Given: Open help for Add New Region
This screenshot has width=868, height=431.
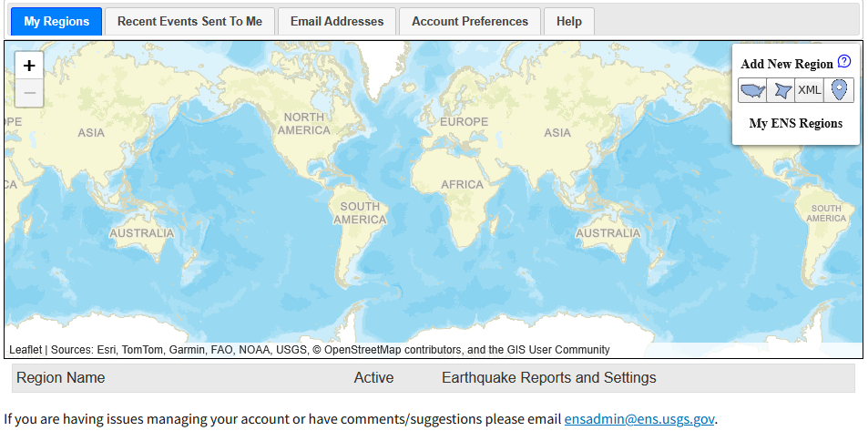Looking at the screenshot, I should point(844,61).
